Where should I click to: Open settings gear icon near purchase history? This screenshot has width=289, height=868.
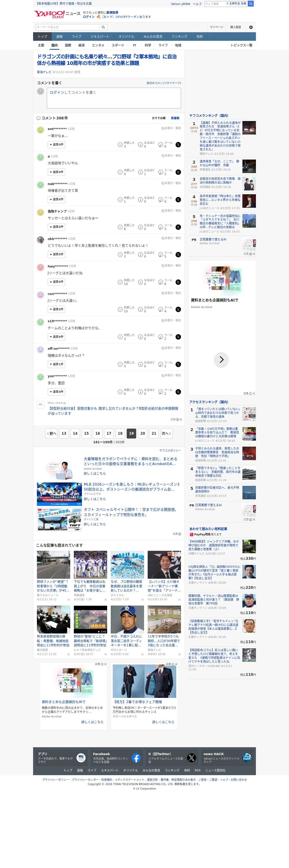coord(251,27)
